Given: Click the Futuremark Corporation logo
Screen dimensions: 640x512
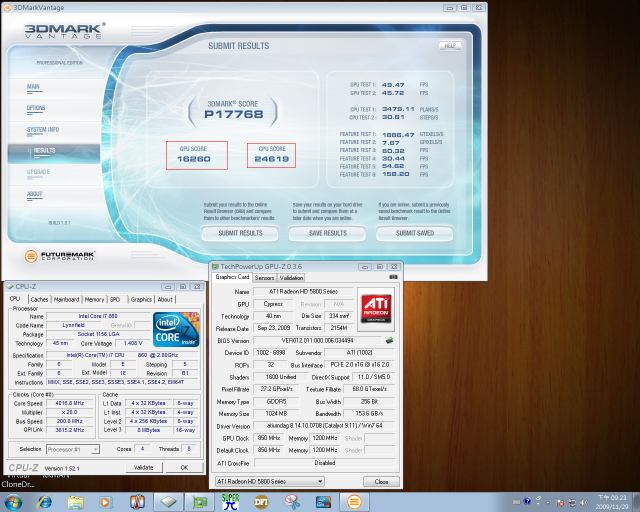Looking at the screenshot, I should pyautogui.click(x=60, y=256).
